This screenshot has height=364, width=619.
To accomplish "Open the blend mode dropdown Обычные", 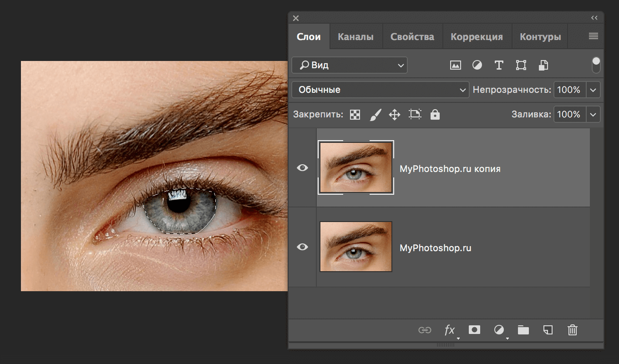I will 380,90.
